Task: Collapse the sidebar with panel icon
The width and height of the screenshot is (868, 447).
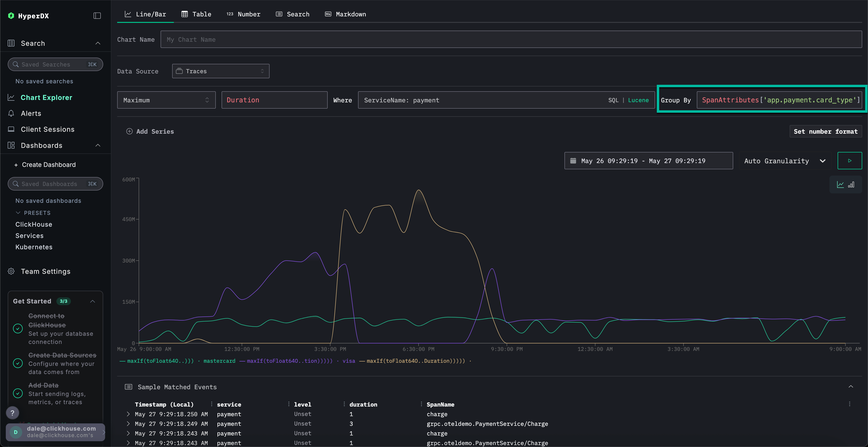Action: pyautogui.click(x=97, y=16)
